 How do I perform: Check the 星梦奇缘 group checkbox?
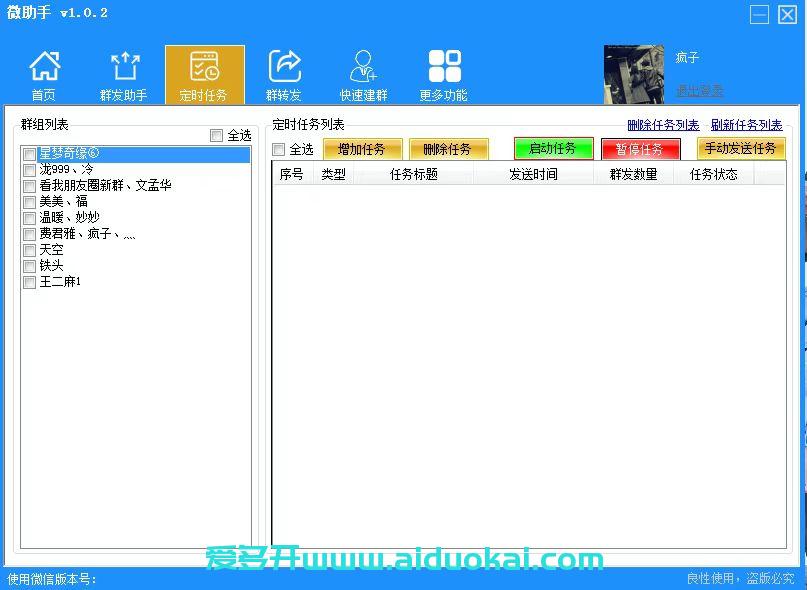[29, 153]
